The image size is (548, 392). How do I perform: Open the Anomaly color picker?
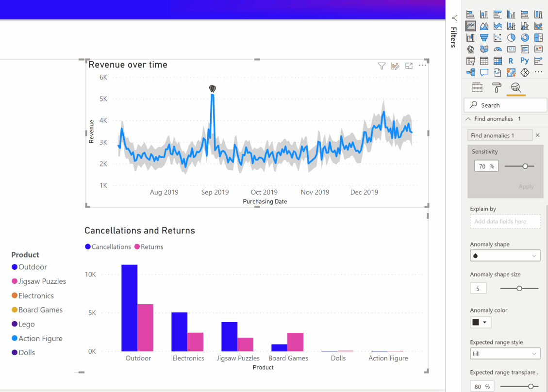[x=480, y=322]
